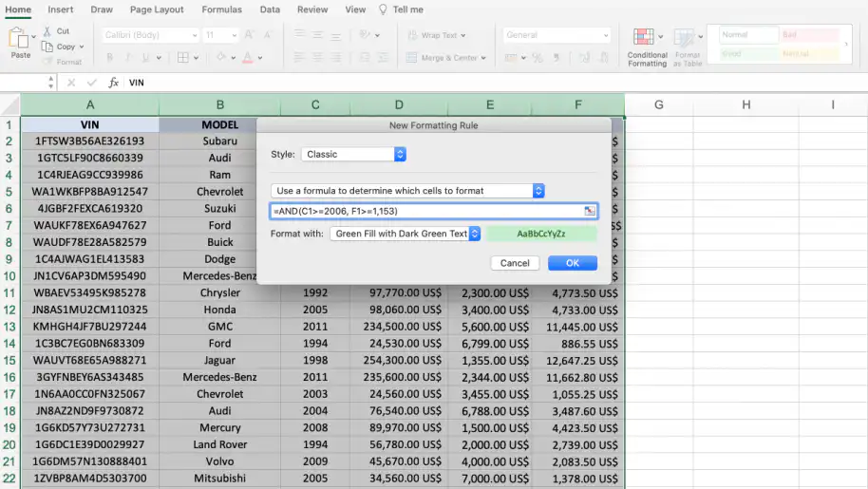The height and width of the screenshot is (489, 868).
Task: Click the formula bar cancel X icon
Action: pos(71,83)
